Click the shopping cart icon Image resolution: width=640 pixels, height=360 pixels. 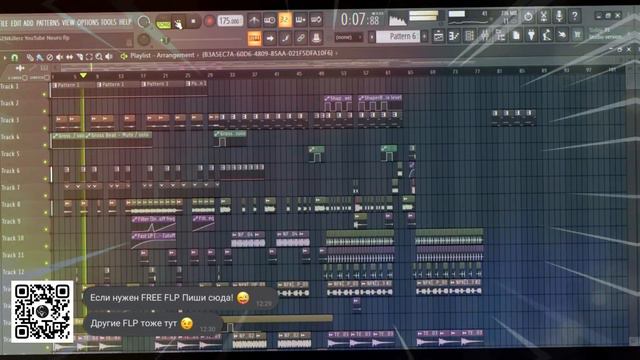point(578,34)
